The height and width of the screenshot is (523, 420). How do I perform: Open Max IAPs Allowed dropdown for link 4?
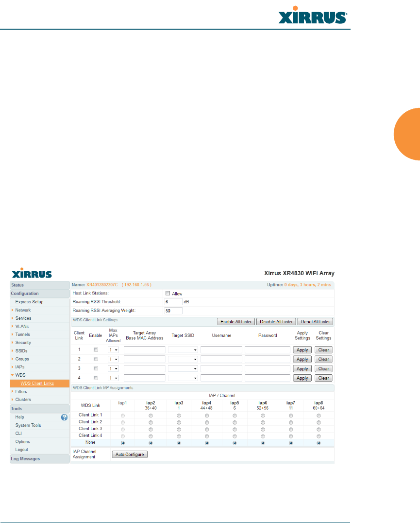pyautogui.click(x=113, y=378)
